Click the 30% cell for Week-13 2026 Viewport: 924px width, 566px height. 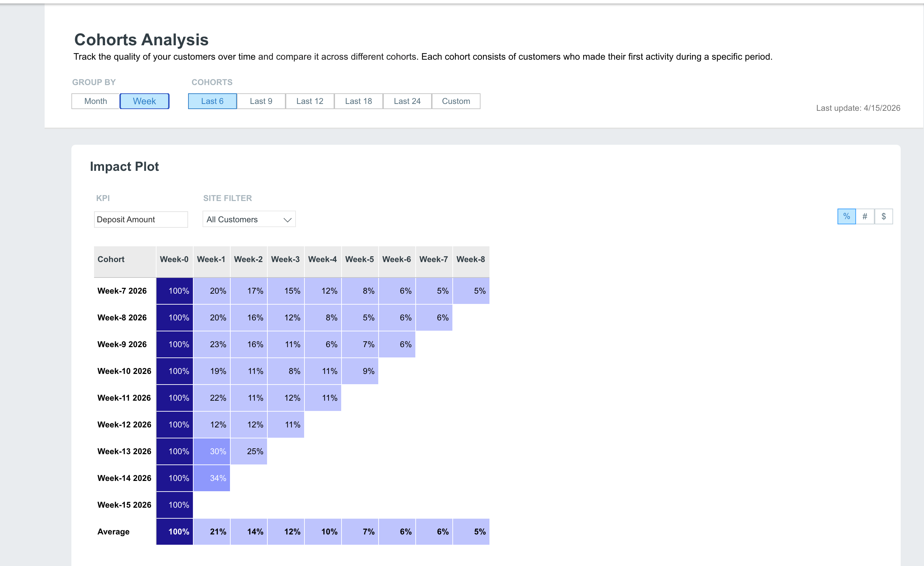212,451
